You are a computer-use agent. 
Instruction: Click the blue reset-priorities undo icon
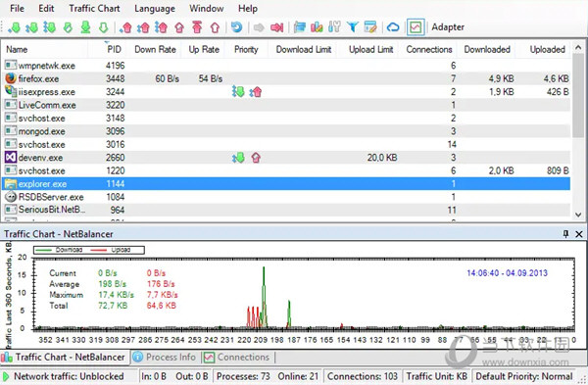click(x=236, y=27)
